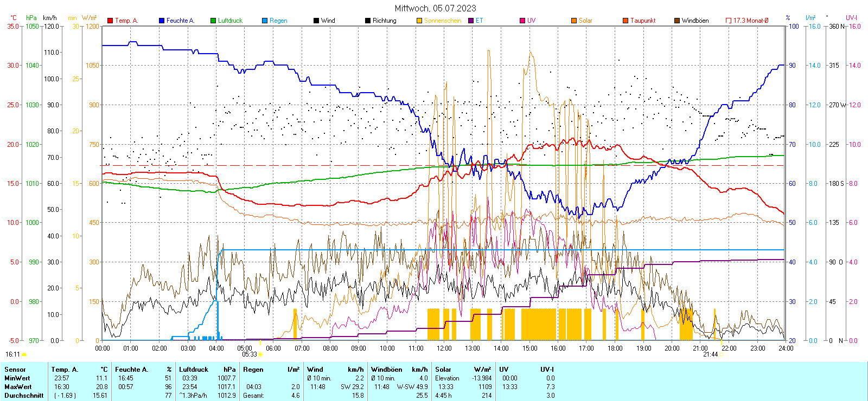The width and height of the screenshot is (868, 401).
Task: Click the Regen legend label
Action: coord(278,21)
